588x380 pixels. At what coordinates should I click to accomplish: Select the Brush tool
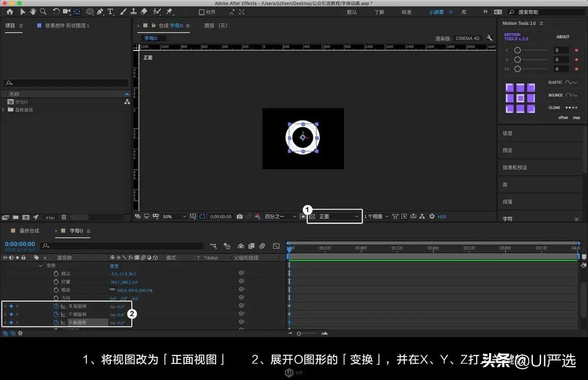[x=122, y=11]
